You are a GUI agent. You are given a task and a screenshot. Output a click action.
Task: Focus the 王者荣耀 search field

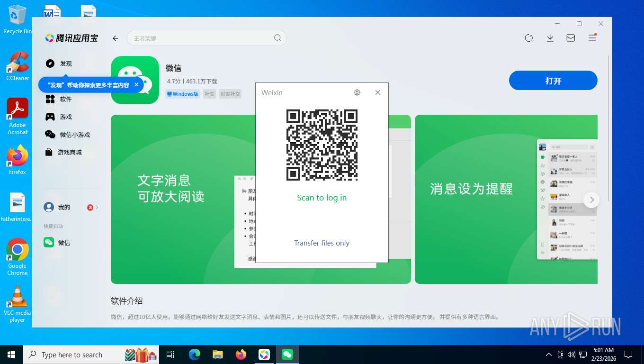pos(206,38)
